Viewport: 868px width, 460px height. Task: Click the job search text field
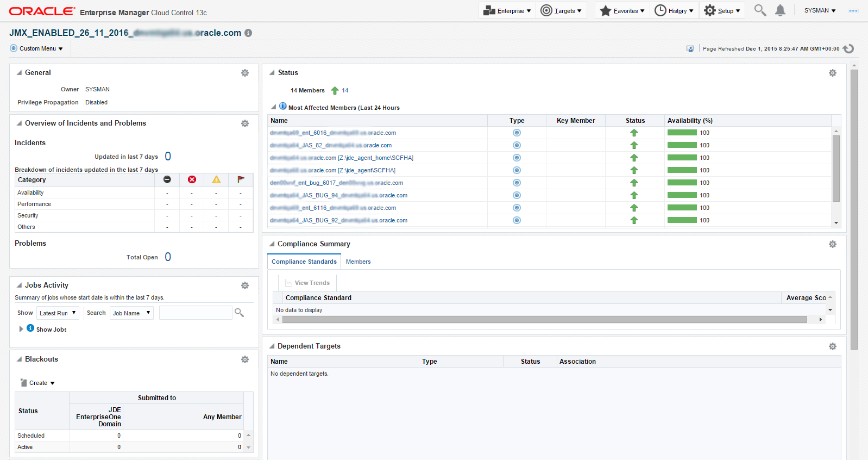(x=196, y=313)
